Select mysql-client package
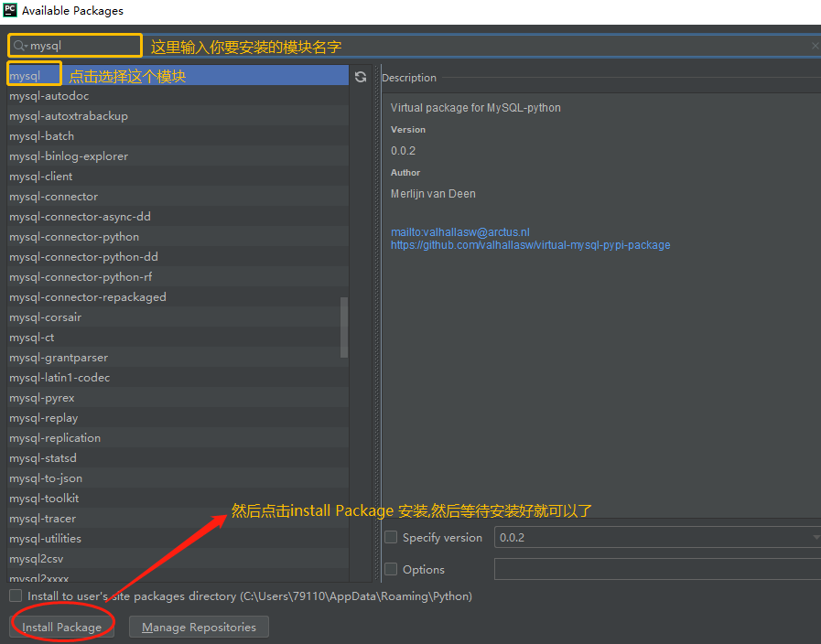 click(178, 177)
